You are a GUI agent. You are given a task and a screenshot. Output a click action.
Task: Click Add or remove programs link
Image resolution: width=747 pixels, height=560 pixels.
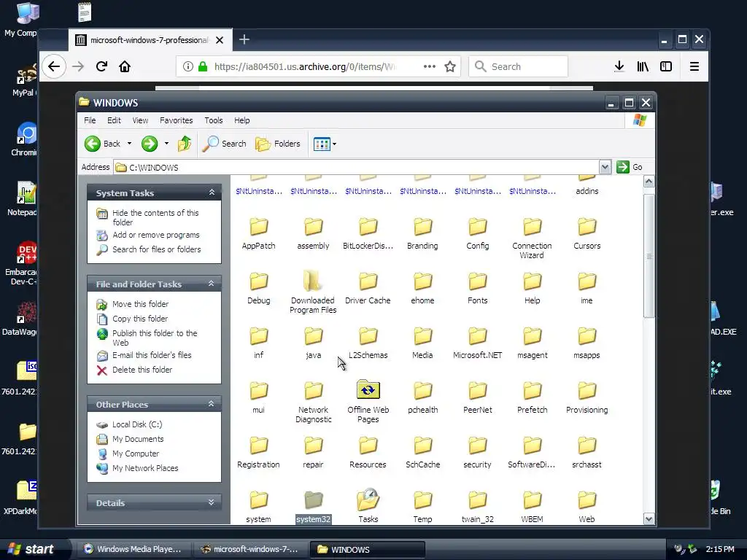tap(156, 235)
